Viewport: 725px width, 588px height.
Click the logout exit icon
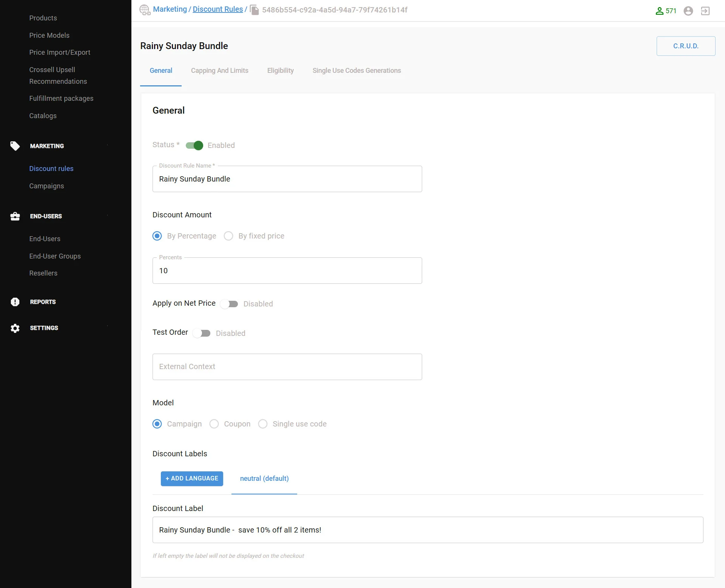click(x=705, y=11)
